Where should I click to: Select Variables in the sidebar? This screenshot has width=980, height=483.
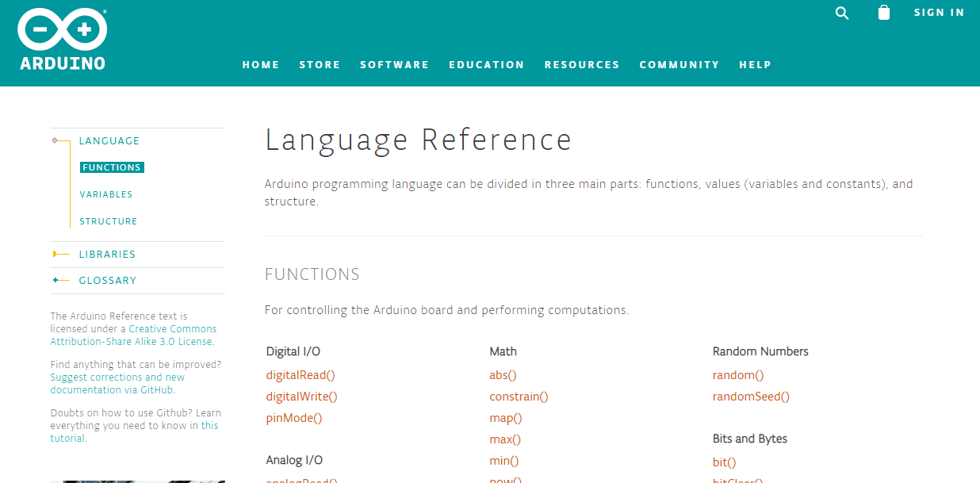(x=106, y=194)
